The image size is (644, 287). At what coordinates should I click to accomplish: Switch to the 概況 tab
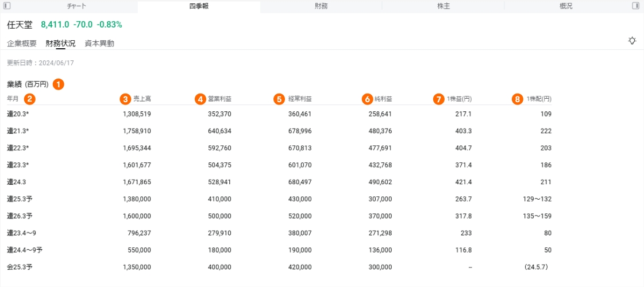coord(565,6)
